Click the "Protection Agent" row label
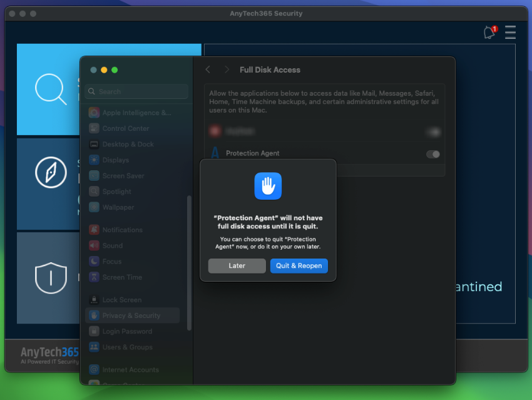Image resolution: width=532 pixels, height=400 pixels. pyautogui.click(x=253, y=153)
